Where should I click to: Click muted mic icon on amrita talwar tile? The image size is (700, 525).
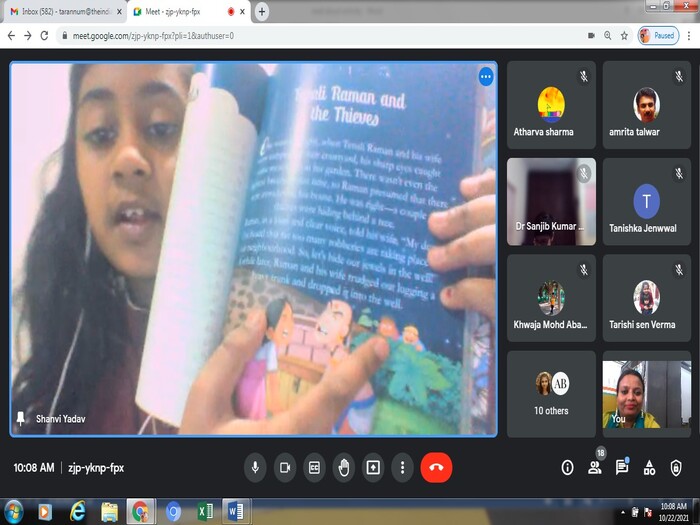coord(679,76)
